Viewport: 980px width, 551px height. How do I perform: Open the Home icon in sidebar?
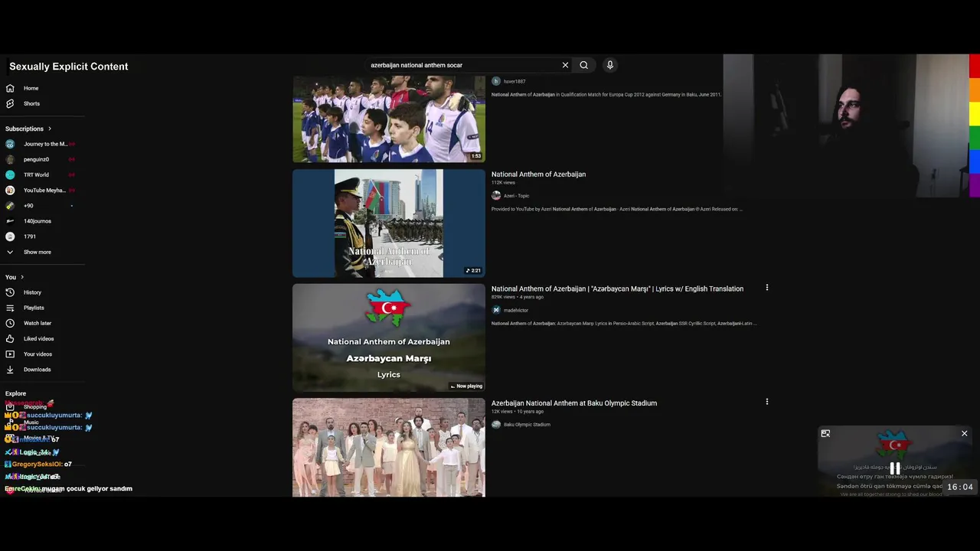coord(10,88)
